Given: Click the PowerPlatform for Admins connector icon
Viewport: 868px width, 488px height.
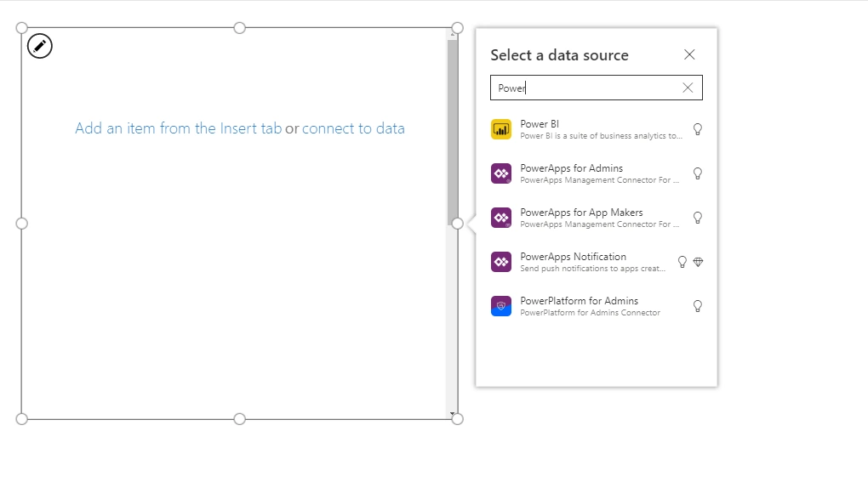Looking at the screenshot, I should pos(501,307).
